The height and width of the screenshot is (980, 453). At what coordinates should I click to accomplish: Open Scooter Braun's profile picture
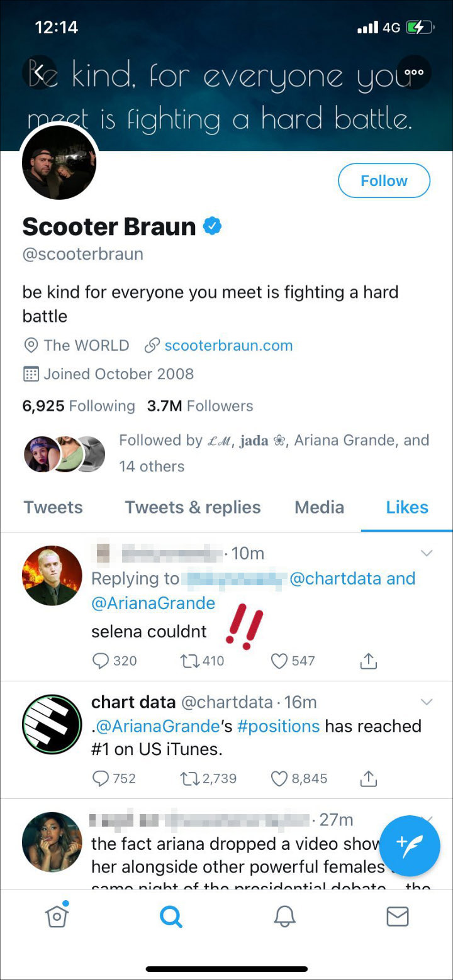point(59,162)
